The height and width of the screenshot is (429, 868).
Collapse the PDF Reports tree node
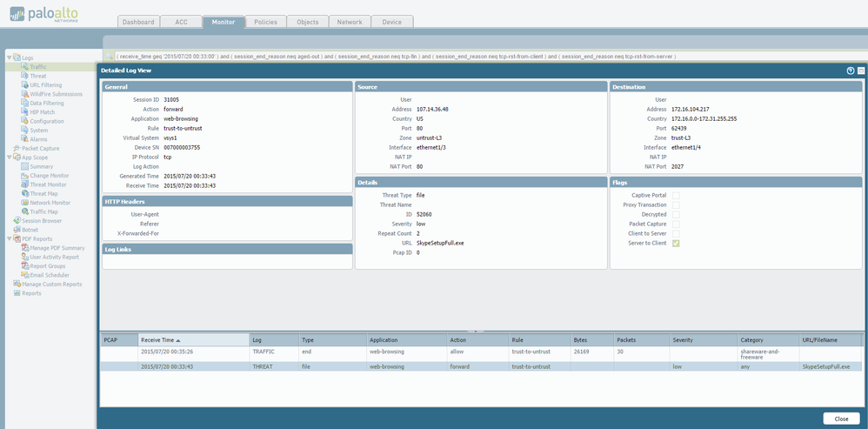pyautogui.click(x=9, y=238)
